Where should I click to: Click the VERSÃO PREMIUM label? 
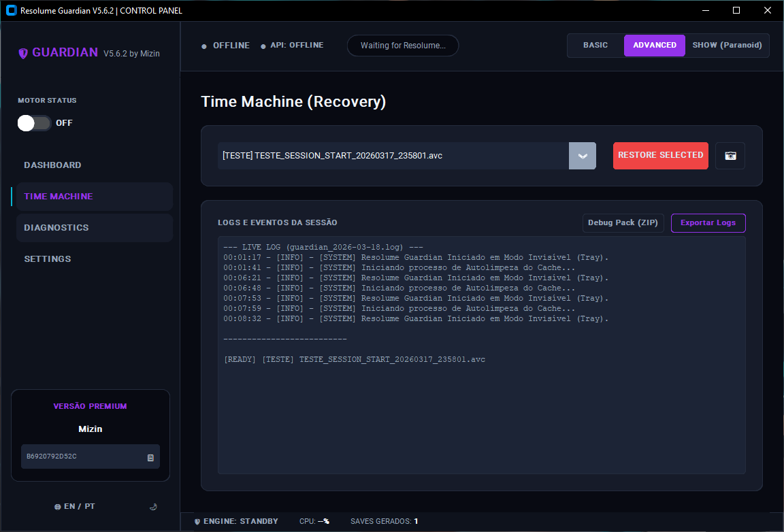click(90, 407)
